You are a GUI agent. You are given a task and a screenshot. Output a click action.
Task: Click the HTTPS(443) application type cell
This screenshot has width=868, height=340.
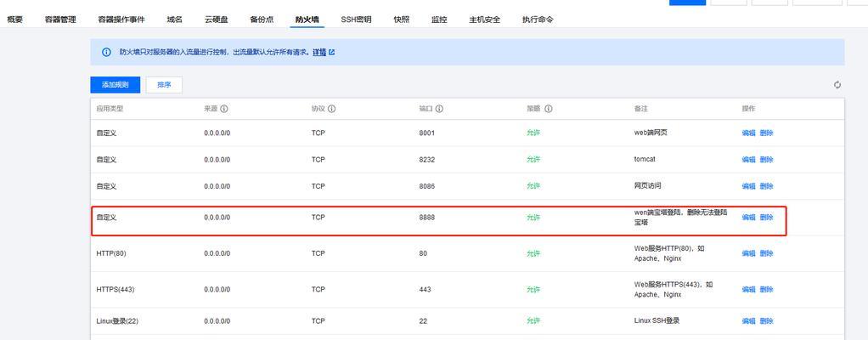tap(116, 290)
